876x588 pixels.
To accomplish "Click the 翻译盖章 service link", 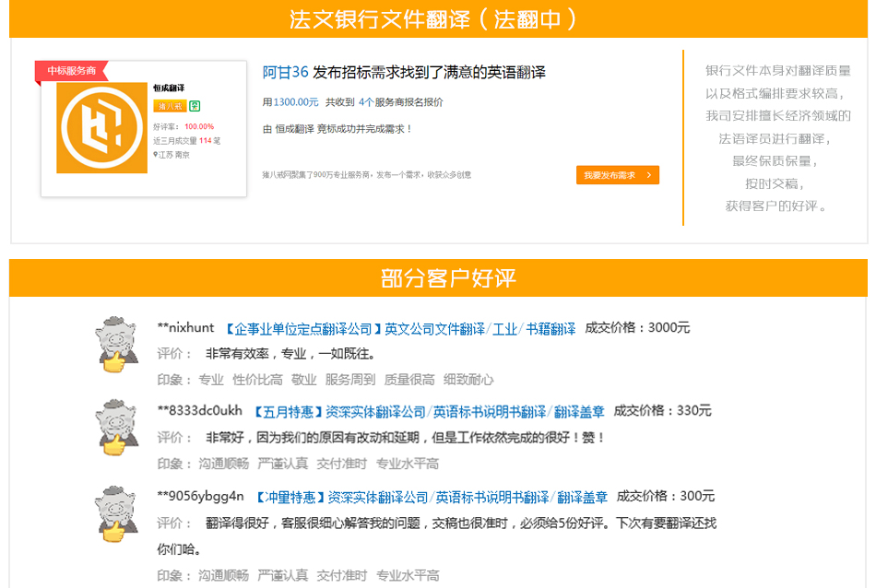I will click(x=580, y=411).
